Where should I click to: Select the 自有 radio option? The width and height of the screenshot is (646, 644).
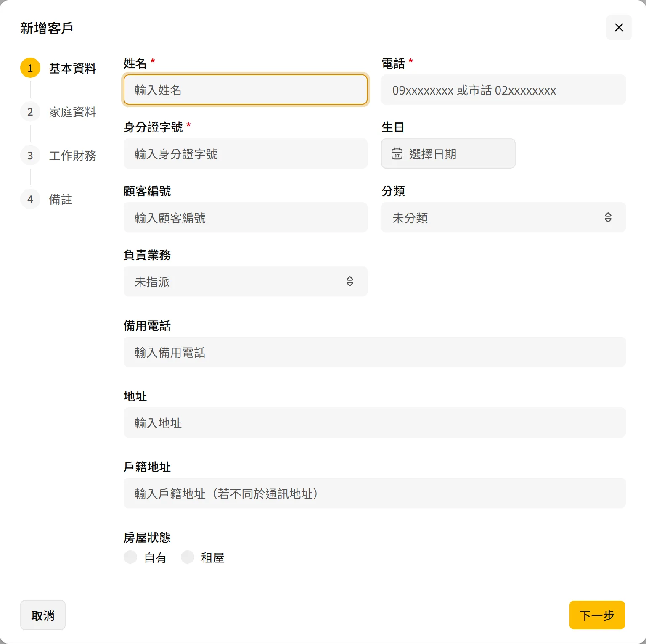[x=130, y=557]
